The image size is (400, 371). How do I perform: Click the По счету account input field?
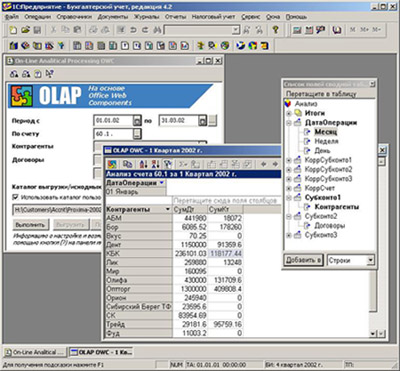tap(114, 134)
